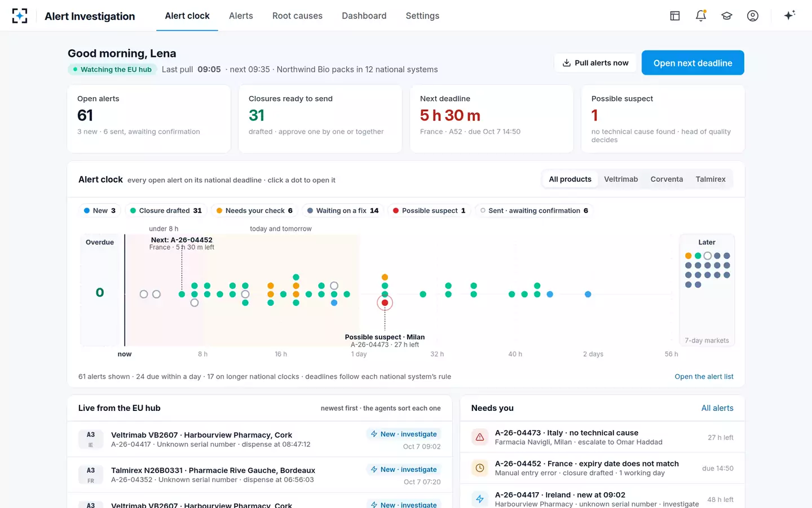Toggle the Sent awaiting confirmation 6 chip
The image size is (812, 508).
[x=534, y=211]
